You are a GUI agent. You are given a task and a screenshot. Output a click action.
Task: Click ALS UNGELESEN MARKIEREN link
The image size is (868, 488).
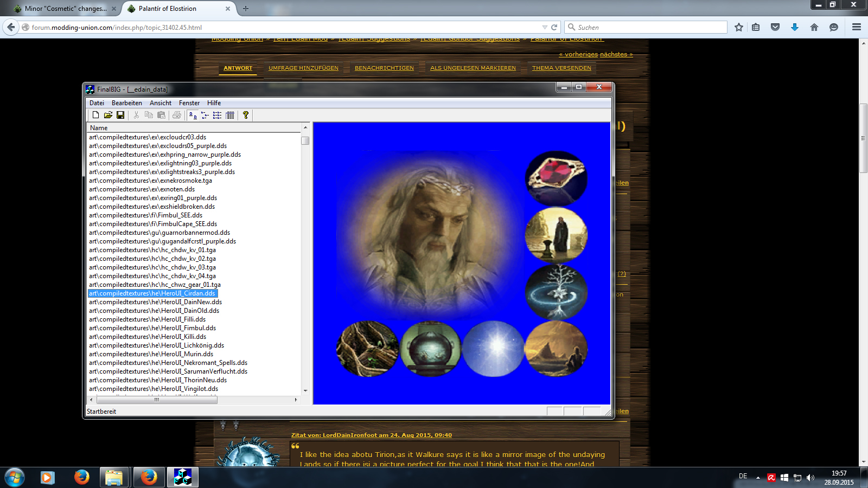click(x=473, y=68)
